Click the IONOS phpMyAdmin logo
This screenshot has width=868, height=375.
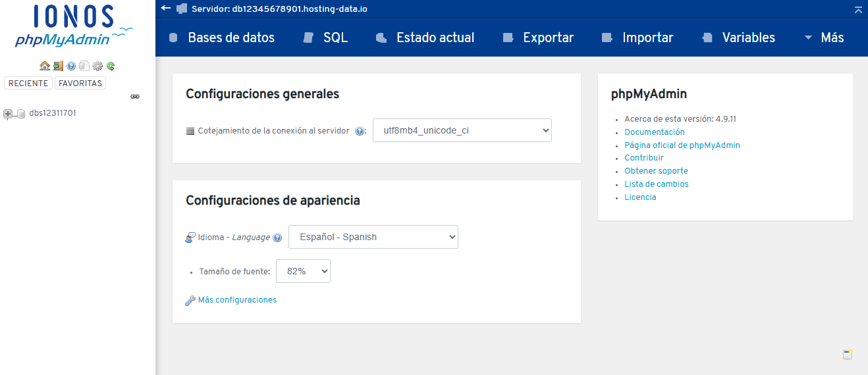tap(74, 26)
